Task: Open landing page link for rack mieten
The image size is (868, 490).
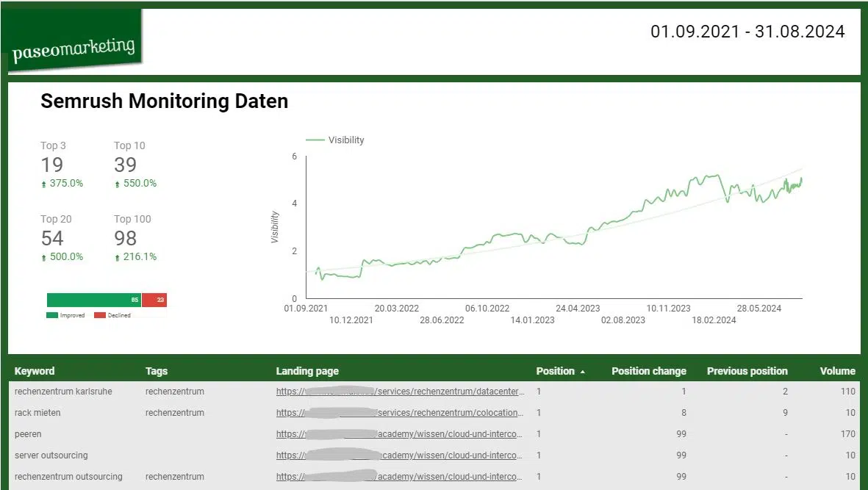Action: [x=401, y=413]
